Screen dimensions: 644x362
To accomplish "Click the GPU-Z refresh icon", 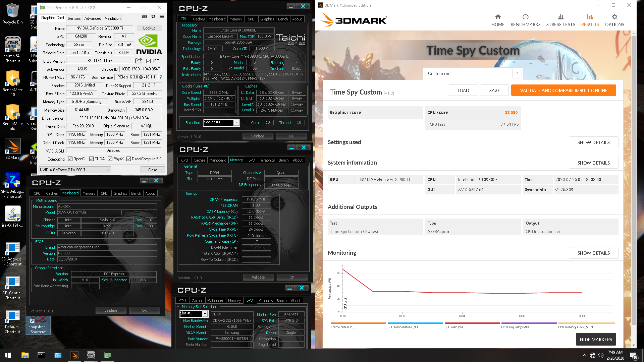I will pos(153,17).
